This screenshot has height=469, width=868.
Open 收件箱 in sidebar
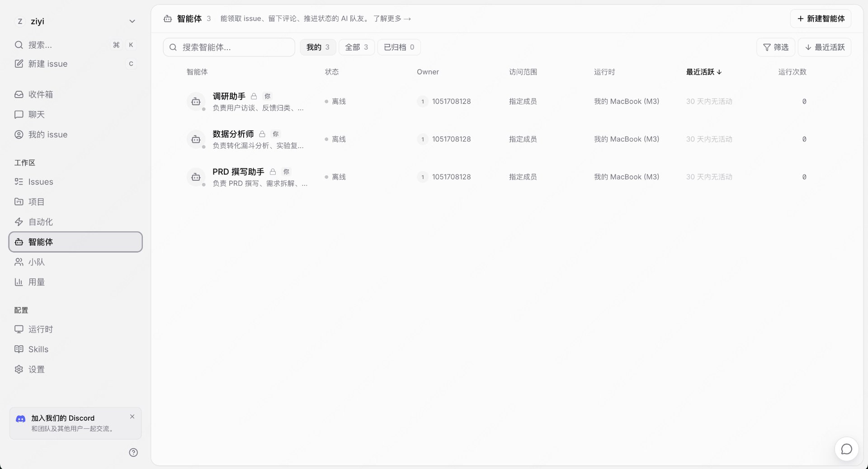(x=75, y=94)
